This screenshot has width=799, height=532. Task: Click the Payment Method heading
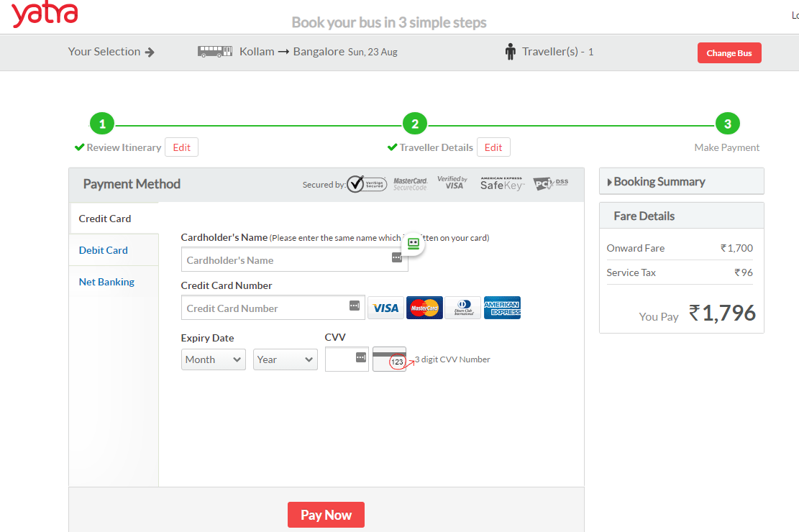[x=132, y=184]
